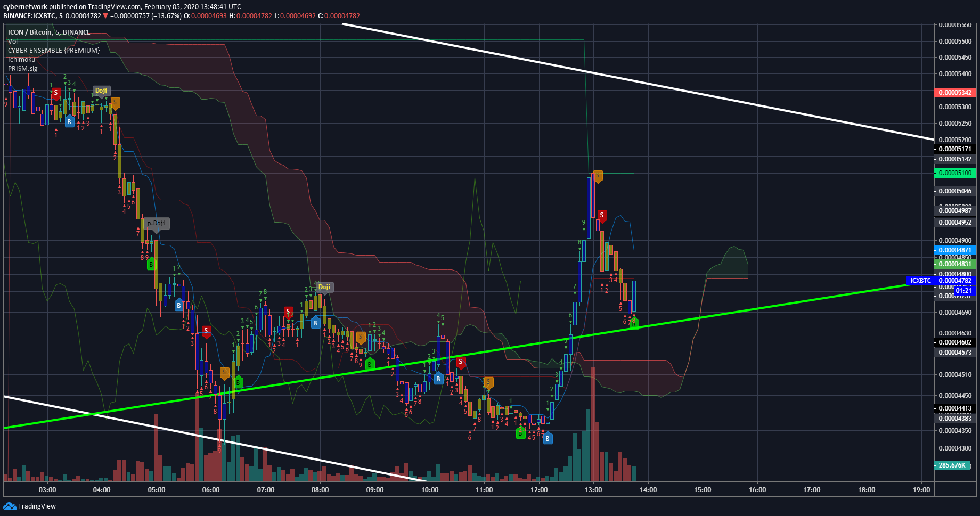Image resolution: width=980 pixels, height=516 pixels.
Task: Click the Doji label near 08:00
Action: [x=324, y=287]
